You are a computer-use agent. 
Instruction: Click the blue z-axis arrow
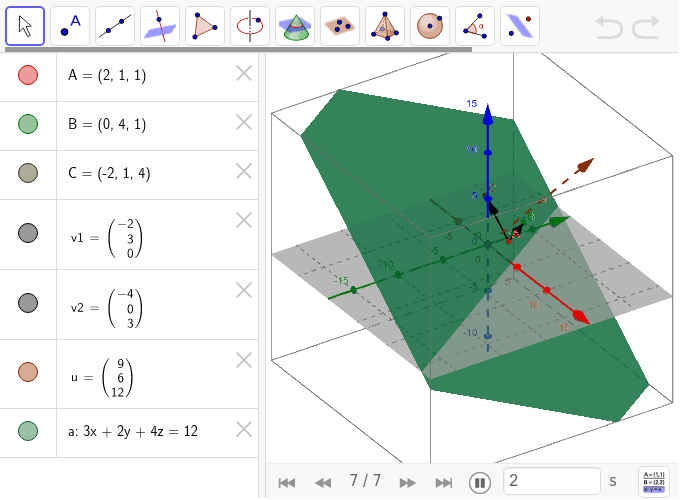pos(488,114)
